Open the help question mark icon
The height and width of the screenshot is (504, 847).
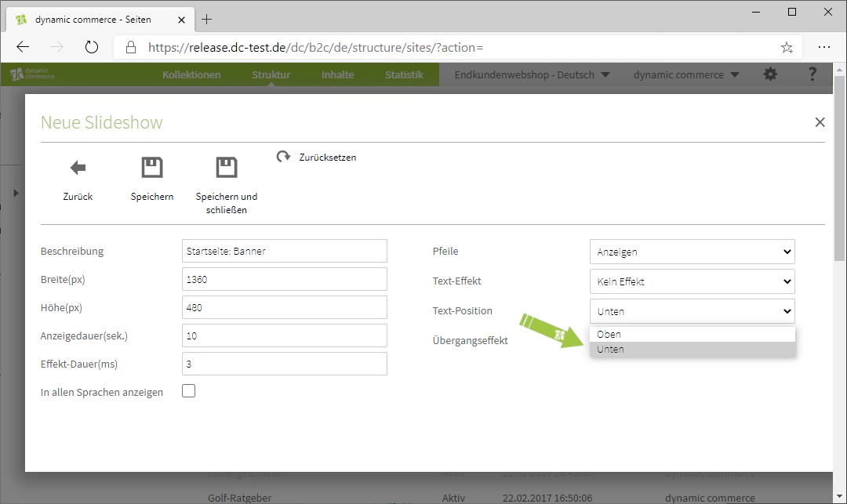pos(812,74)
